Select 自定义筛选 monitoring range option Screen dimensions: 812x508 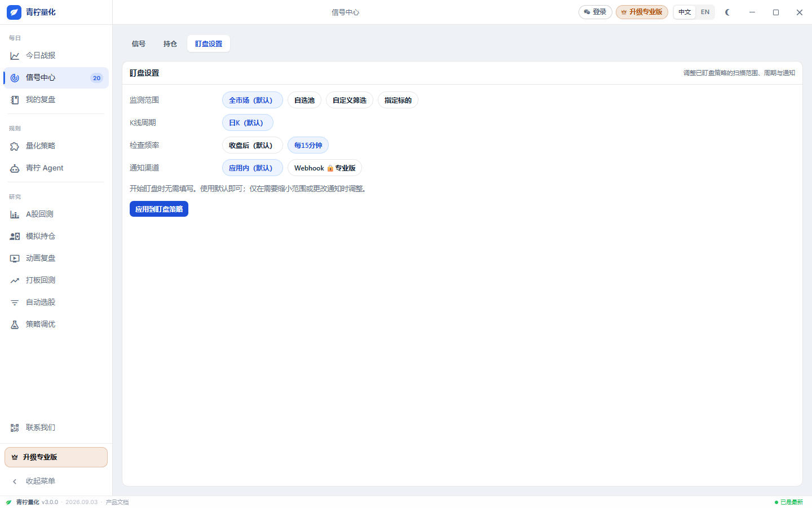[x=350, y=100]
